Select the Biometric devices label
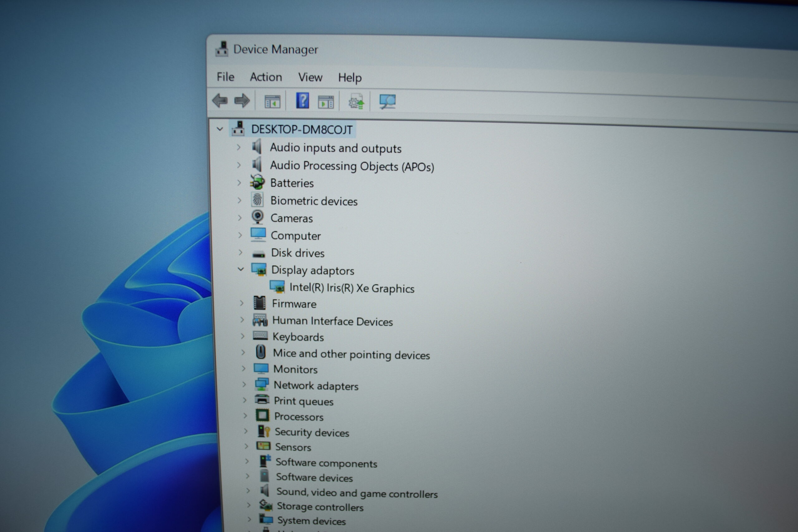This screenshot has height=532, width=798. coord(314,201)
